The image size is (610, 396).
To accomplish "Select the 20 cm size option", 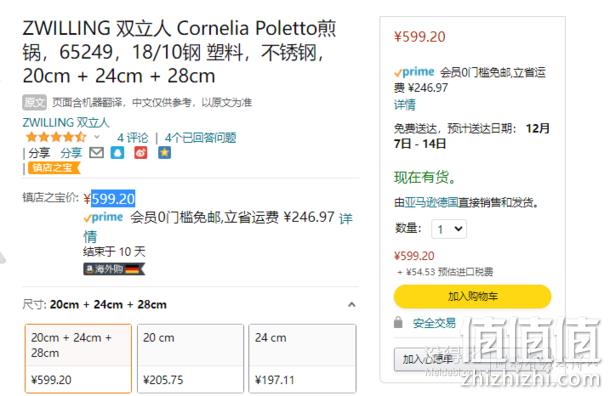I will pos(190,358).
